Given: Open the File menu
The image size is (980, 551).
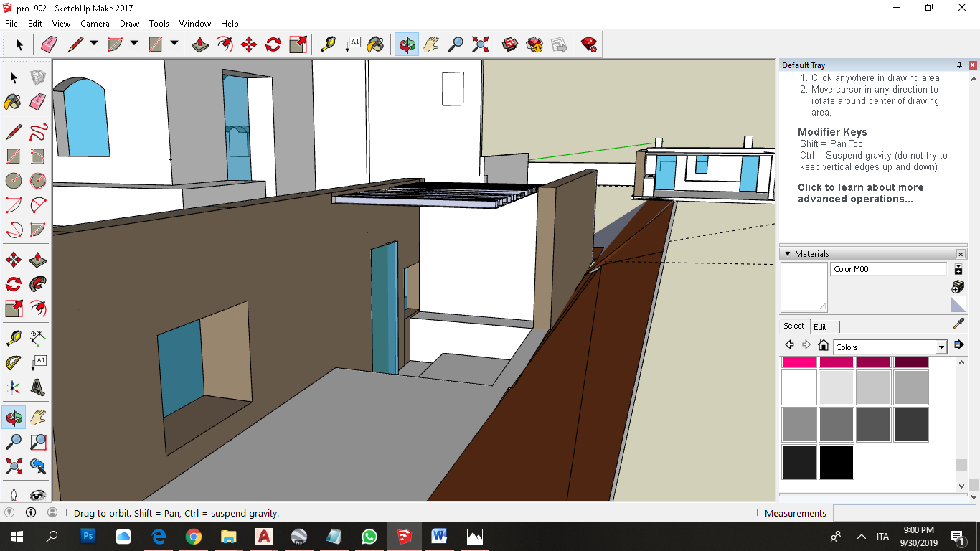Looking at the screenshot, I should click(11, 24).
